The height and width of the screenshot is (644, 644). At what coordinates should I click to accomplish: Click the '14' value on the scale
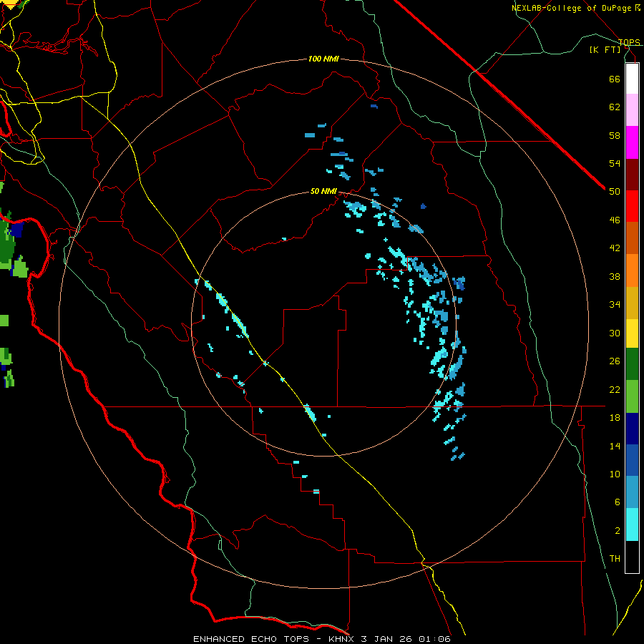(615, 446)
